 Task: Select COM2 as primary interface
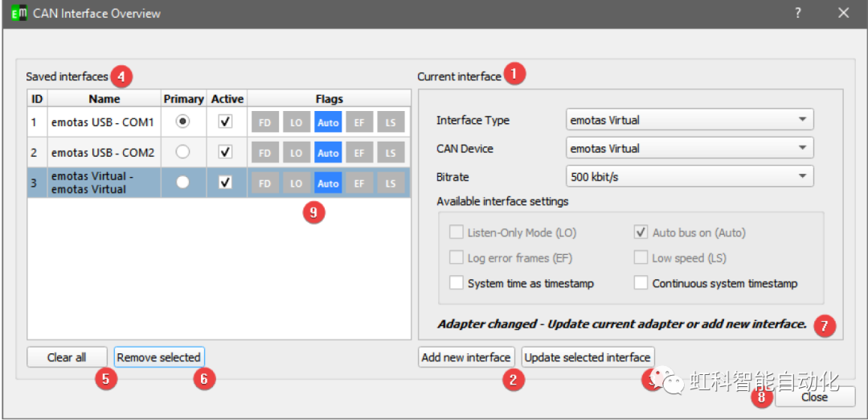tap(182, 151)
